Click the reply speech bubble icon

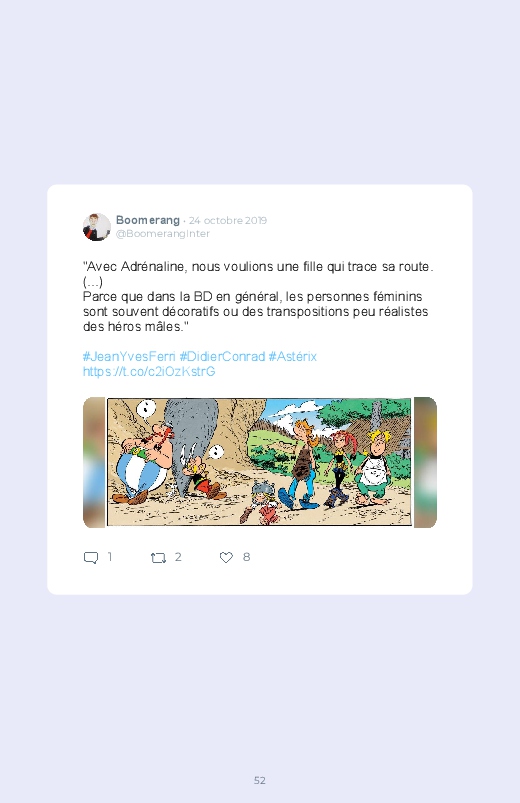click(91, 558)
